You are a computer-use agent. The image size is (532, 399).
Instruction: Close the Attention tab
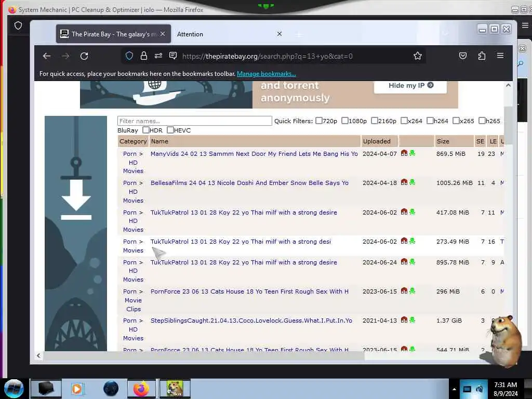coord(279,34)
